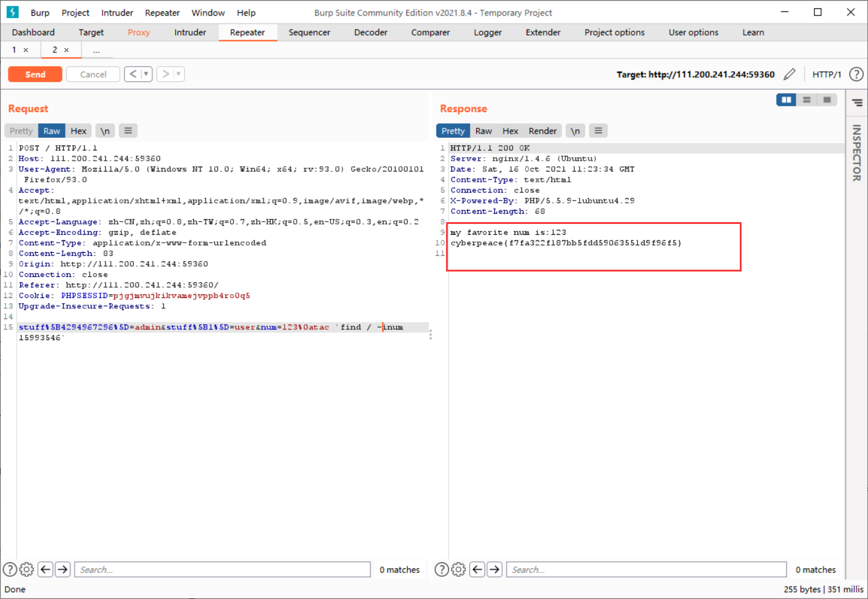The width and height of the screenshot is (868, 599).
Task: Edit target with the pencil icon
Action: (x=789, y=74)
